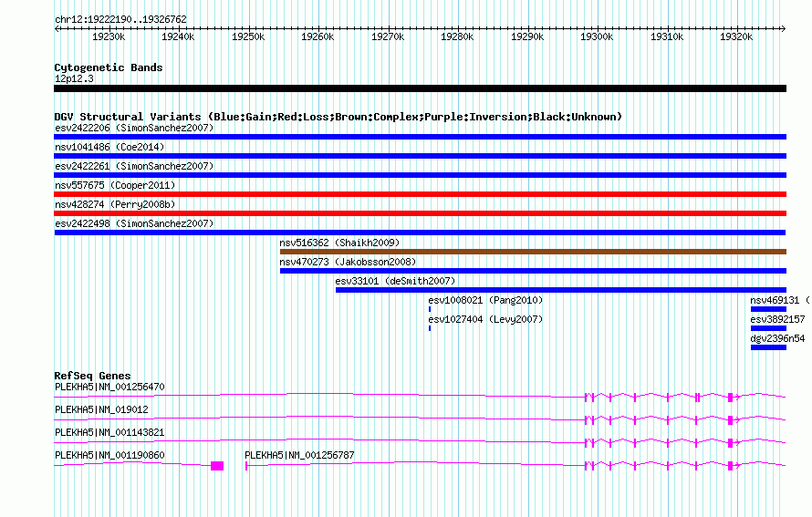Click the large magenta exon of NM_001190860

click(217, 466)
